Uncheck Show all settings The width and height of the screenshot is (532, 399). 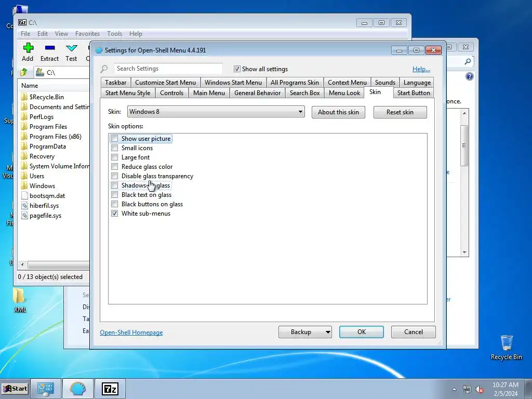point(237,69)
